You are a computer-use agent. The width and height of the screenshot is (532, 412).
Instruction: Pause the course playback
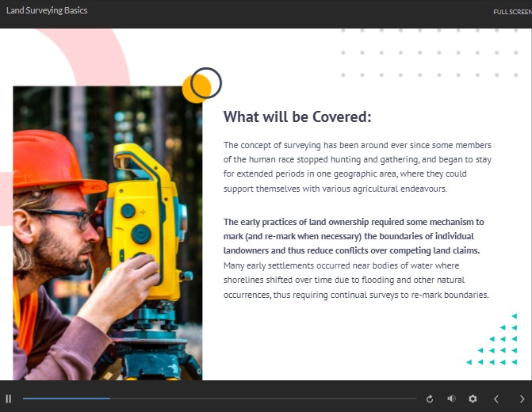(x=9, y=399)
